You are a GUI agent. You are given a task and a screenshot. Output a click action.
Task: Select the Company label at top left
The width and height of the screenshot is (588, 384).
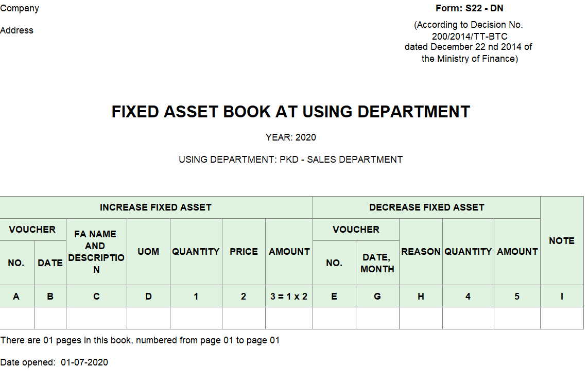[x=20, y=8]
